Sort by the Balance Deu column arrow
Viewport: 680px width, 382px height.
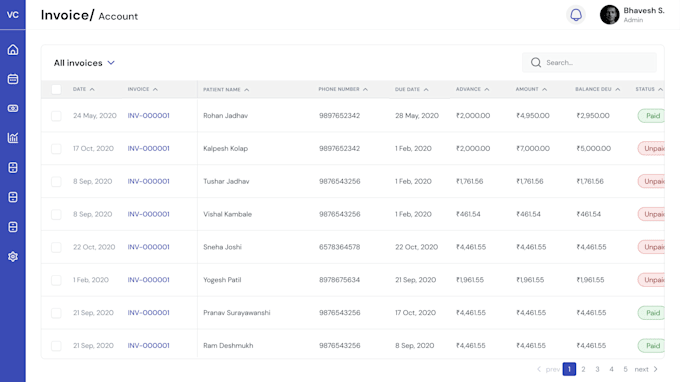pyautogui.click(x=618, y=89)
